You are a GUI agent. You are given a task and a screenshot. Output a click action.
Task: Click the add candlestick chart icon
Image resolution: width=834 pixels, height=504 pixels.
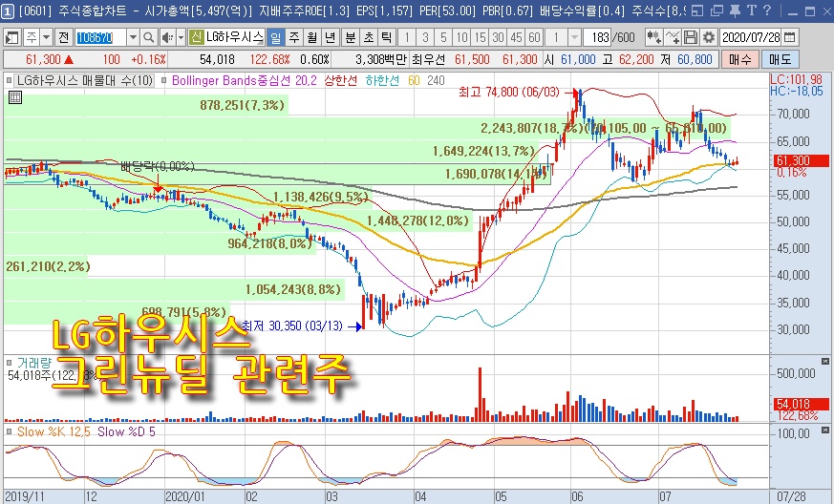(653, 38)
